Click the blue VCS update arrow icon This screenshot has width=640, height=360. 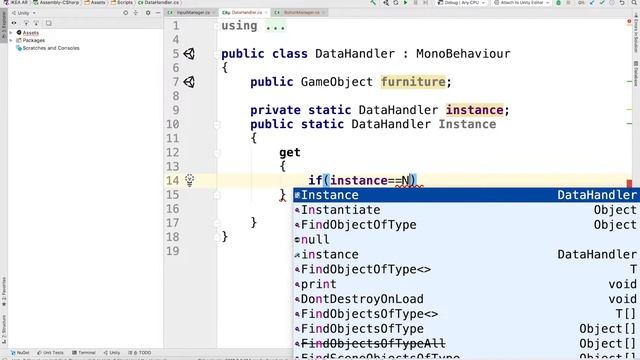pyautogui.click(x=592, y=2)
